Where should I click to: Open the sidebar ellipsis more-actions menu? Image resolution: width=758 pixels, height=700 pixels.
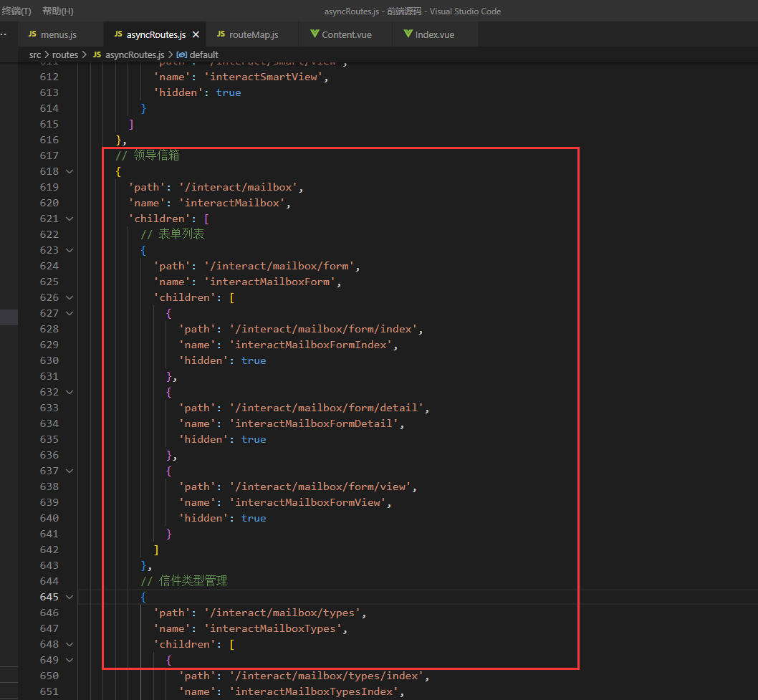tap(4, 34)
